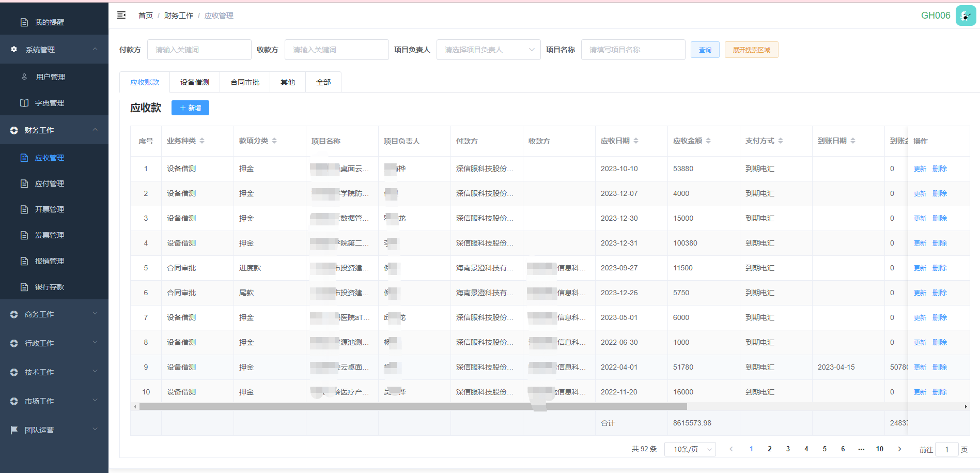Viewport: 980px width, 473px height.
Task: Click the 展开搜索区域 button
Action: pos(752,50)
